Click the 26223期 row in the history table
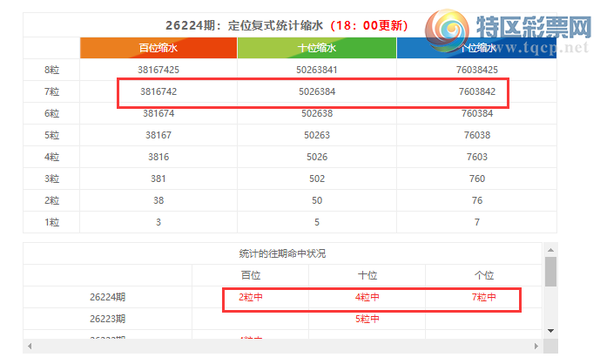The image size is (600, 364). (x=282, y=319)
